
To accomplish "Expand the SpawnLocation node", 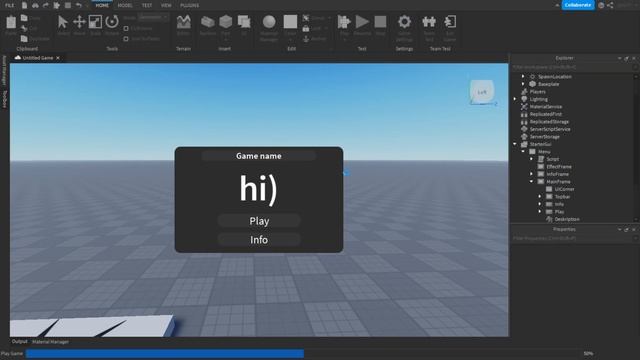I will click(x=523, y=76).
